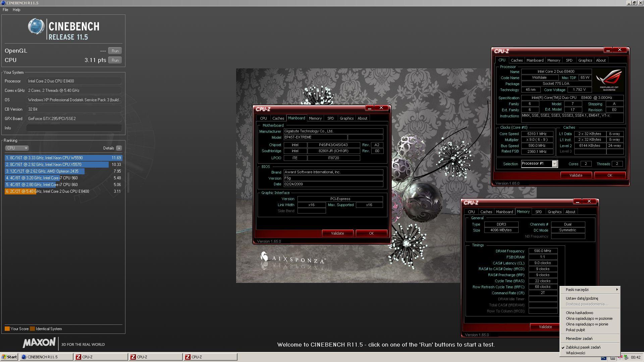Click the orange Your Score legend swatch
Screen dimensions: 644x362
pyautogui.click(x=7, y=329)
